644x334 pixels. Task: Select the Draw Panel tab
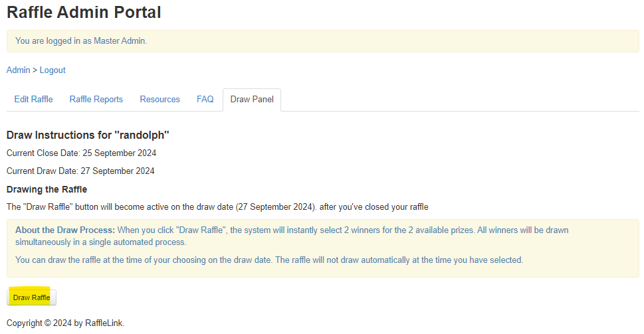click(x=252, y=100)
